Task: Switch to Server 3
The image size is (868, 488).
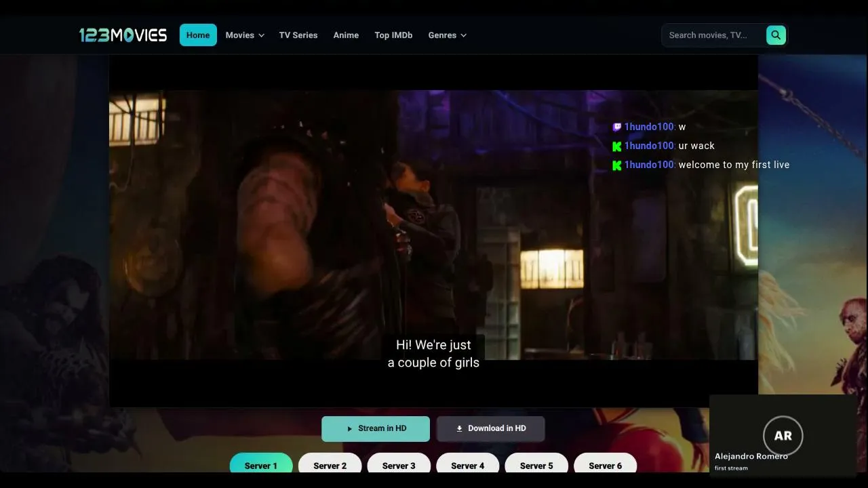Action: coord(399,463)
